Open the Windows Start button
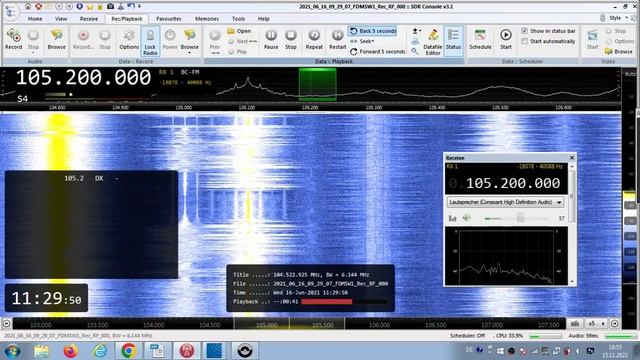 click(12, 351)
